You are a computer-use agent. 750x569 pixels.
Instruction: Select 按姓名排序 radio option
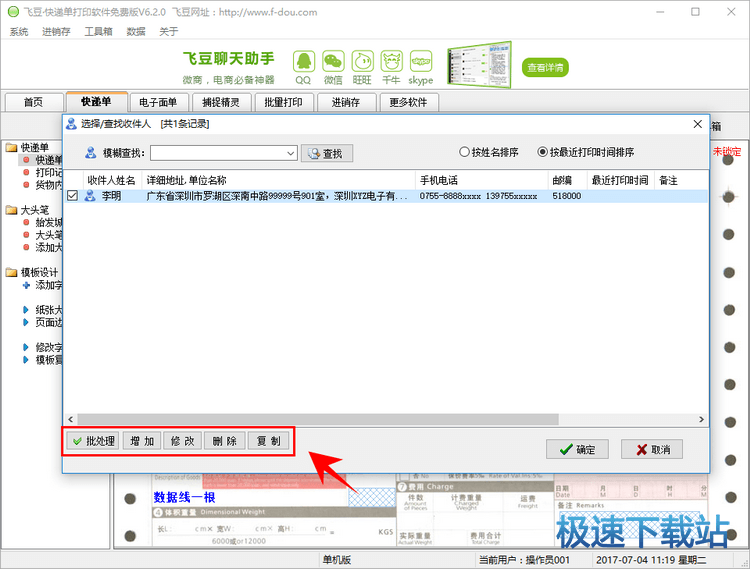tap(488, 152)
